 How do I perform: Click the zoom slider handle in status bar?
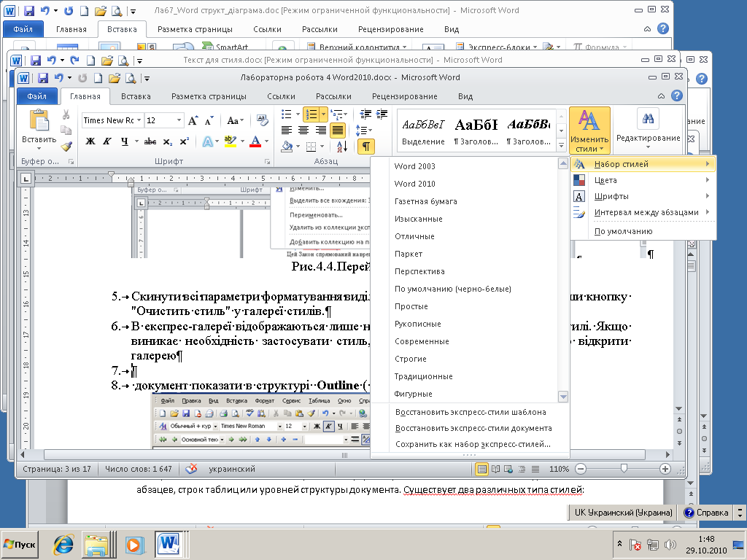[x=624, y=469]
